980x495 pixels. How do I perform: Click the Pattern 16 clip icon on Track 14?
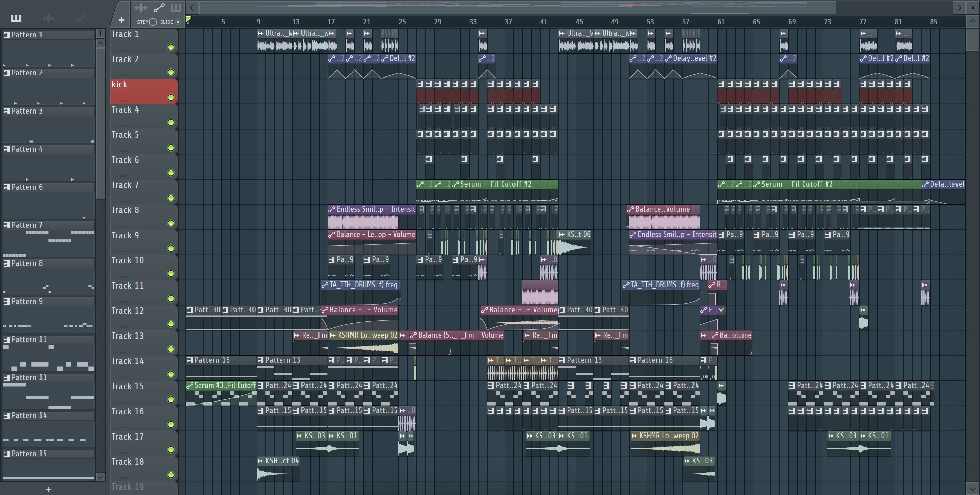[x=190, y=360]
